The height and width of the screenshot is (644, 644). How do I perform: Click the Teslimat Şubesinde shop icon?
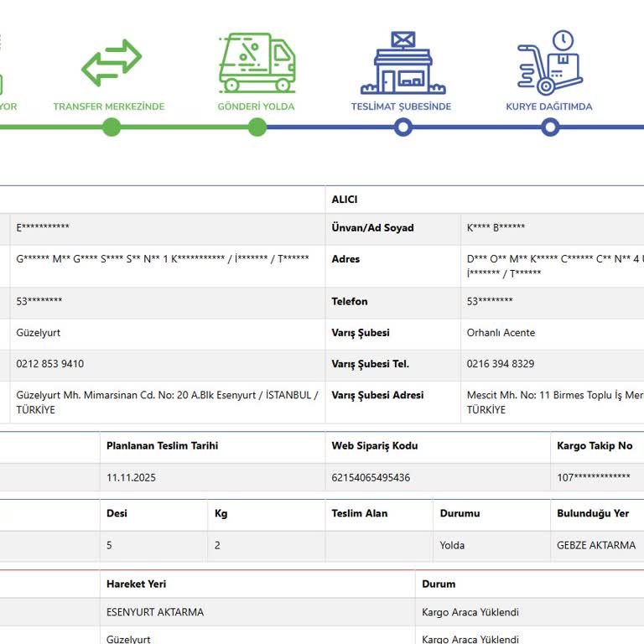(x=402, y=62)
